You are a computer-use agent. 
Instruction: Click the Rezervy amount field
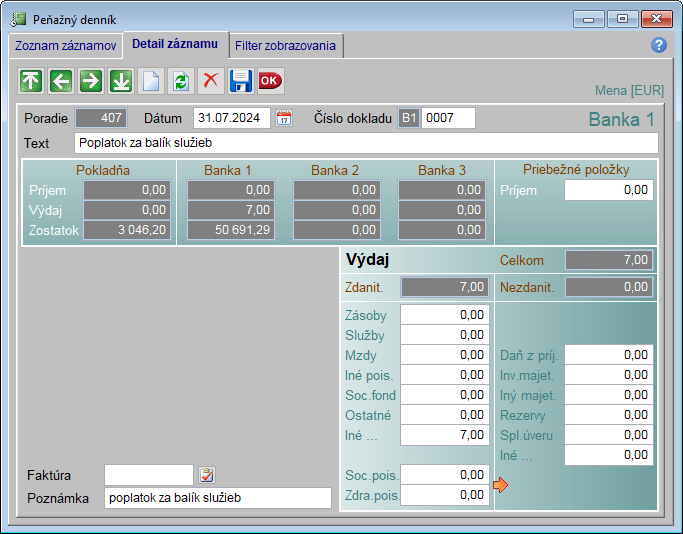coord(609,415)
